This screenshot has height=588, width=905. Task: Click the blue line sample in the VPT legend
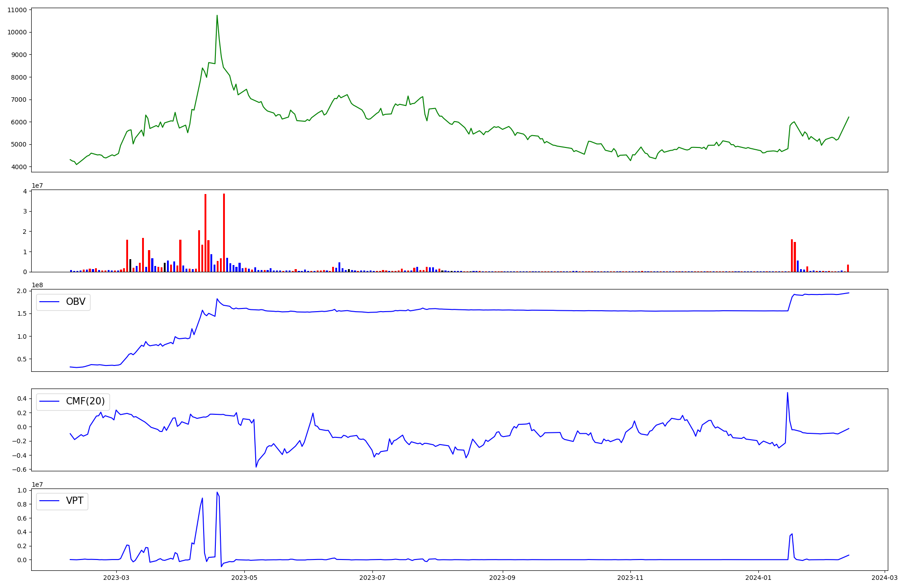point(50,501)
